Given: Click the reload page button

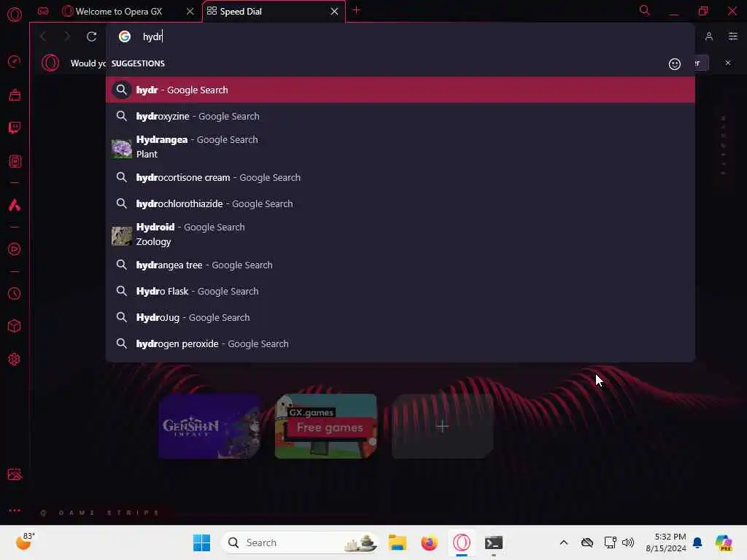Looking at the screenshot, I should coord(91,36).
